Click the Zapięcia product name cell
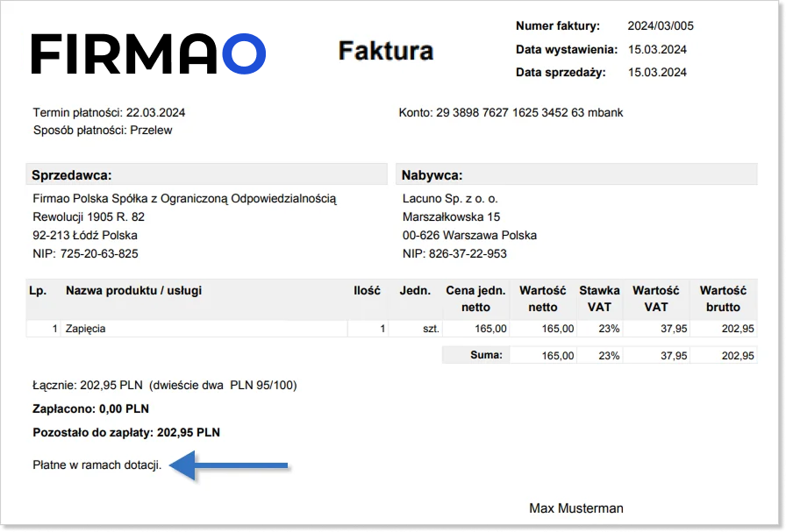 click(86, 329)
